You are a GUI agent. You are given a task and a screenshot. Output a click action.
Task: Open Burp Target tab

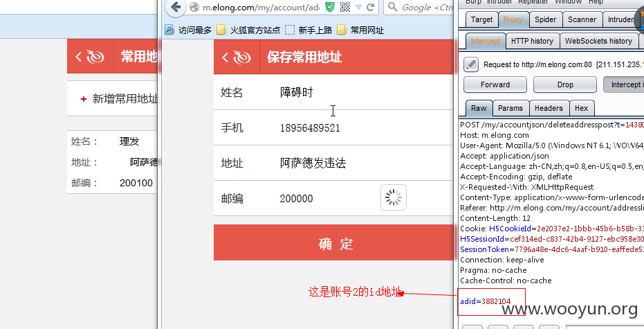481,19
